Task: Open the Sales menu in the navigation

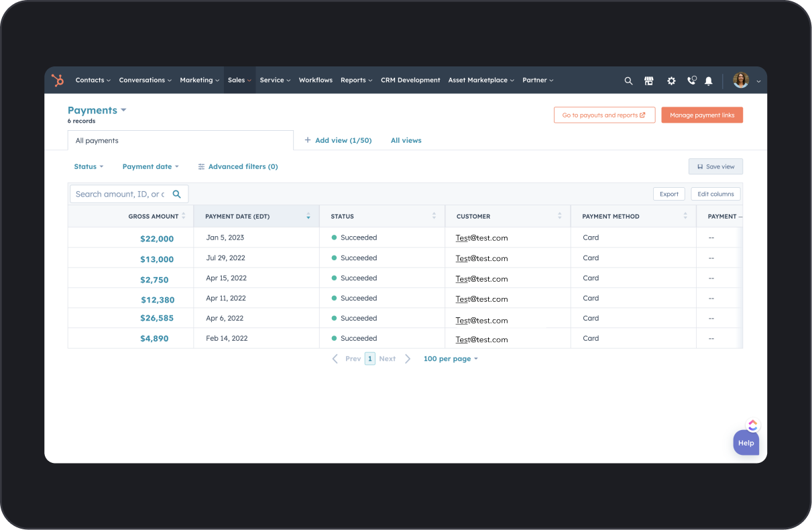Action: (239, 80)
